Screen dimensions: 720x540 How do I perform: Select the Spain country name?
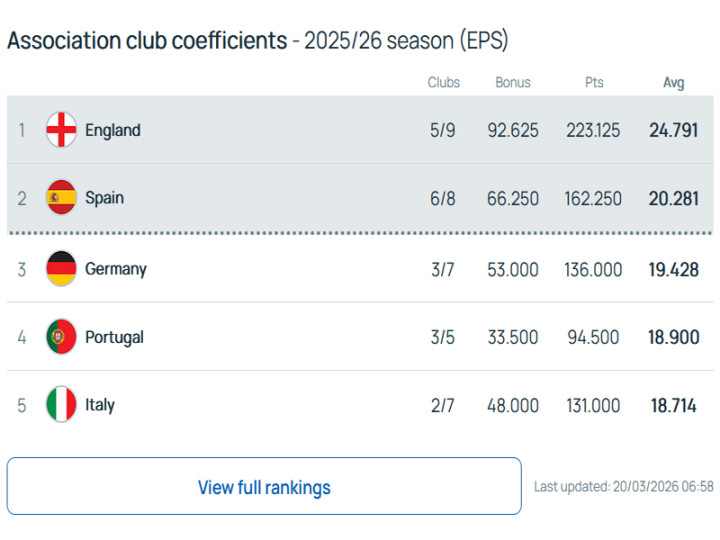(105, 197)
